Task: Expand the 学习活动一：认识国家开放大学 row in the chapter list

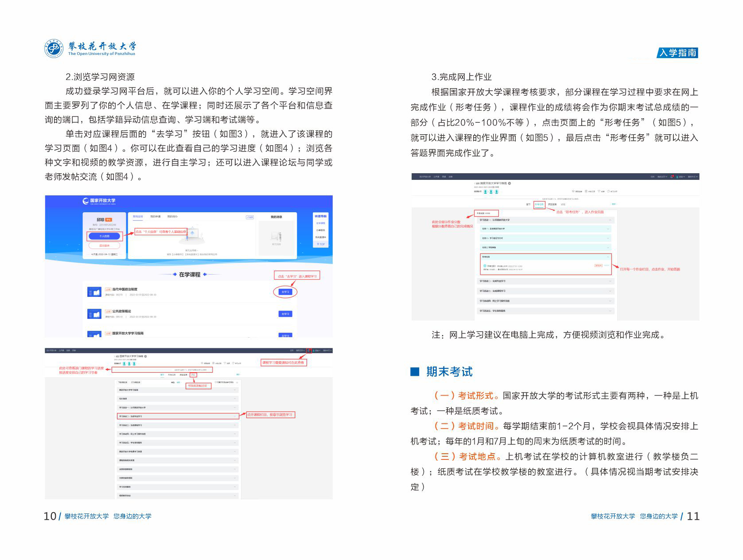Action: pyautogui.click(x=178, y=408)
